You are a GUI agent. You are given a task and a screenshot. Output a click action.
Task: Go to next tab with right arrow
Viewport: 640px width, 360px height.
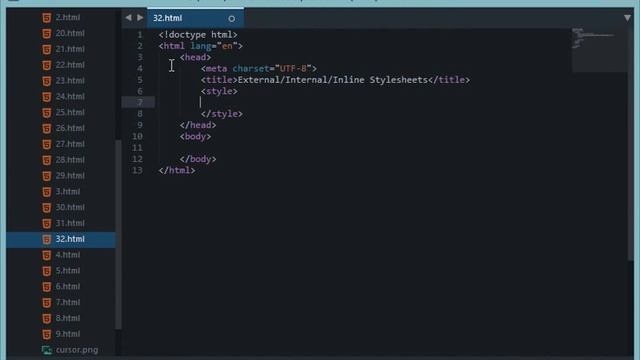point(140,18)
